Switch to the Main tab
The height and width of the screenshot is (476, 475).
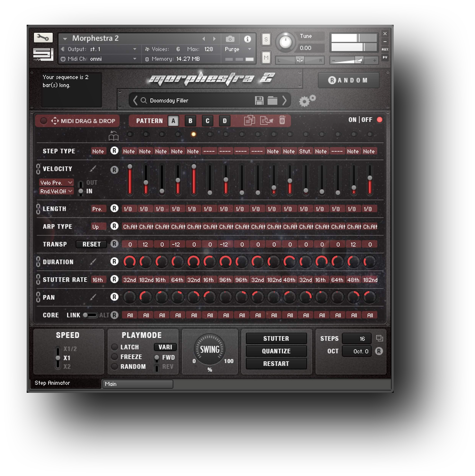click(x=138, y=384)
